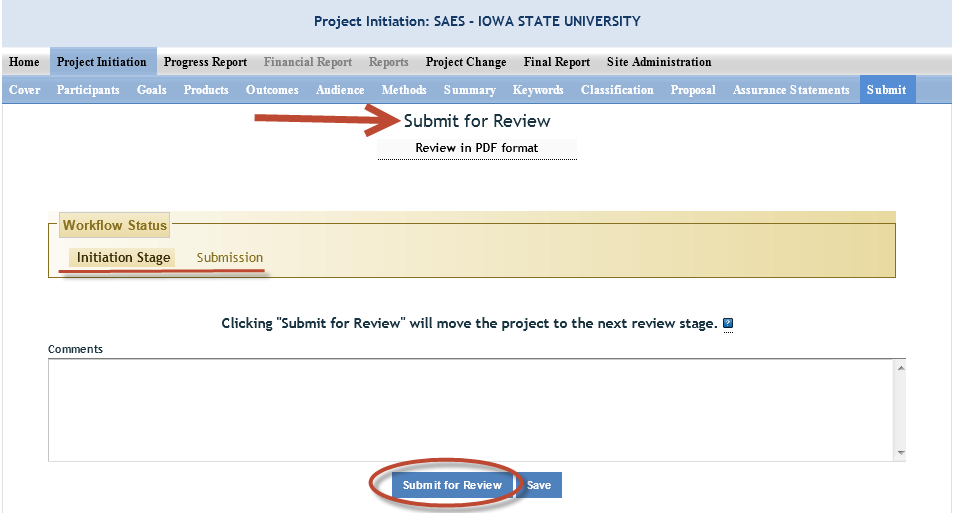
Task: Select the Submission workflow step
Action: point(230,258)
